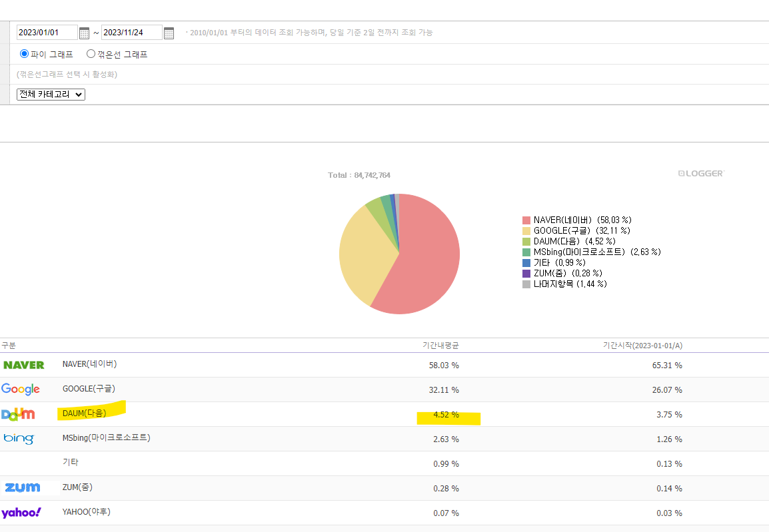Image resolution: width=769 pixels, height=532 pixels.
Task: Click the ZUM logo in table
Action: pyautogui.click(x=23, y=487)
